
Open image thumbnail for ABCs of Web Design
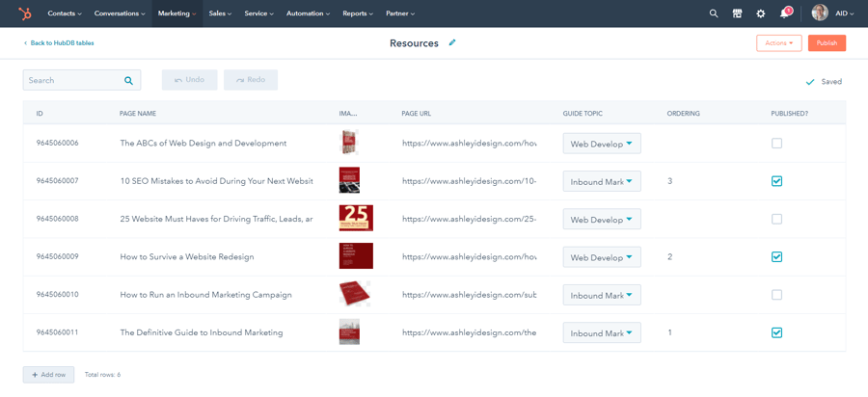click(x=348, y=143)
